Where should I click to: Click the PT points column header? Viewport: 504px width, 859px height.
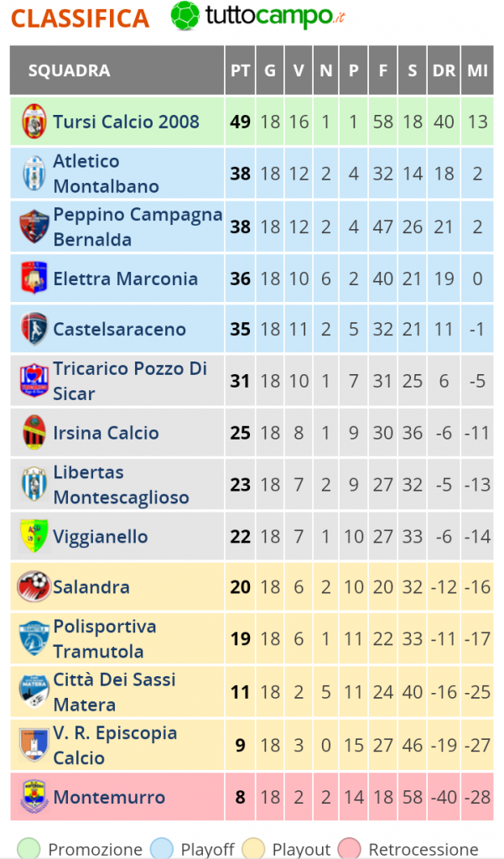point(240,70)
